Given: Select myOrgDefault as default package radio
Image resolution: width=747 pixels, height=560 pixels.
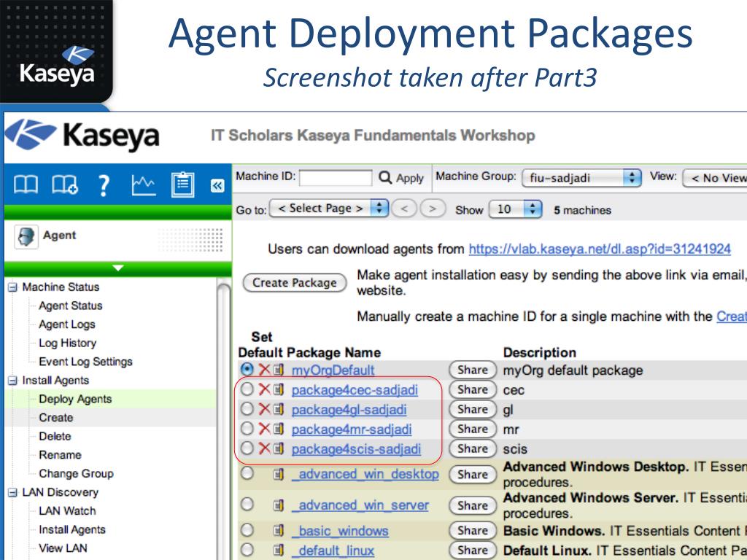Looking at the screenshot, I should (x=247, y=369).
